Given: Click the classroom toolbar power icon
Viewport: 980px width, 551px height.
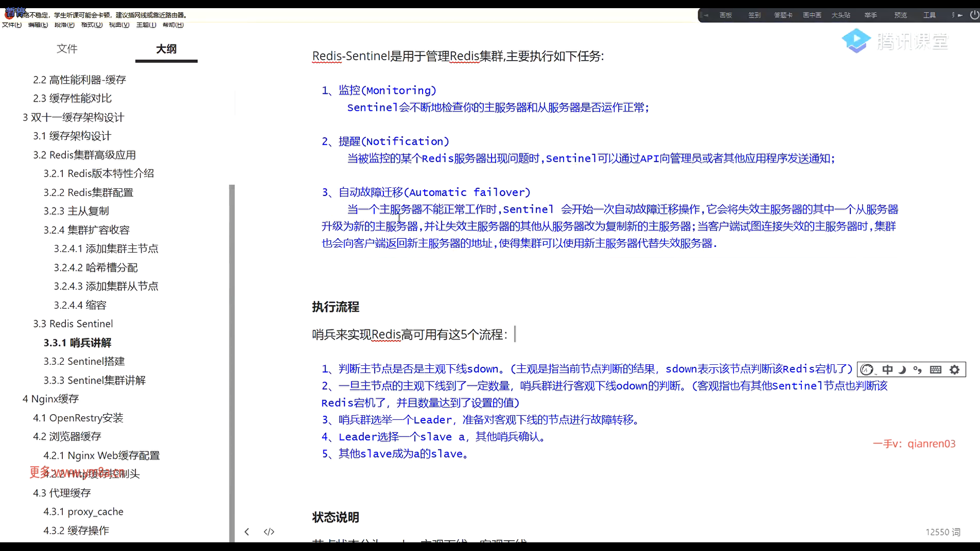Looking at the screenshot, I should click(x=974, y=15).
